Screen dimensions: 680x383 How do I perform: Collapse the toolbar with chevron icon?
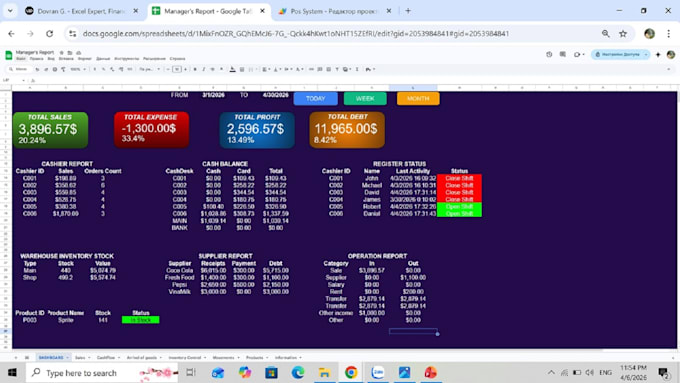point(668,69)
